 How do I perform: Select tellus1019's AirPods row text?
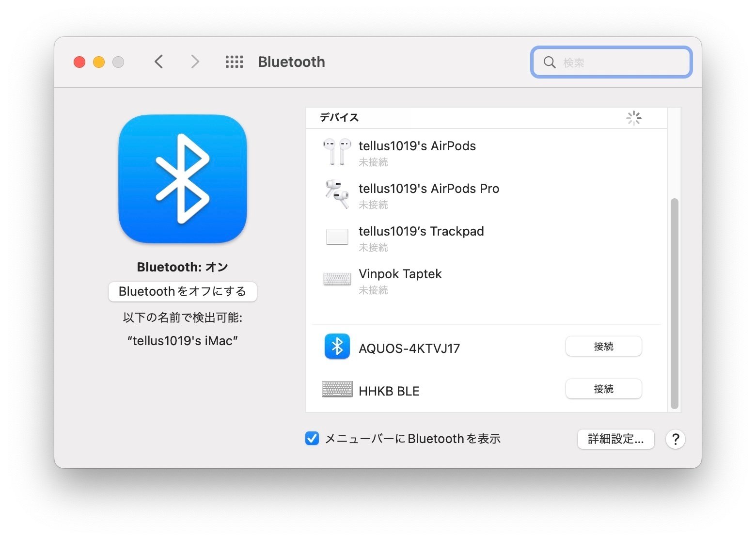click(417, 146)
